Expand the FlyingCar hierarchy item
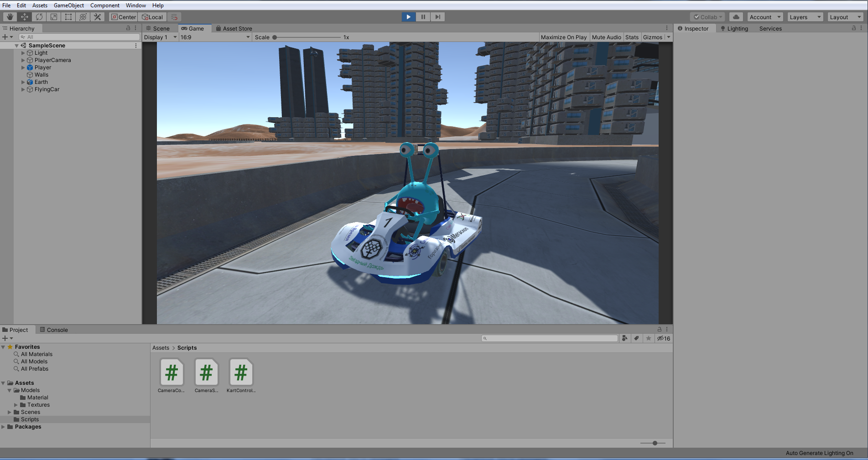868x460 pixels. (23, 89)
